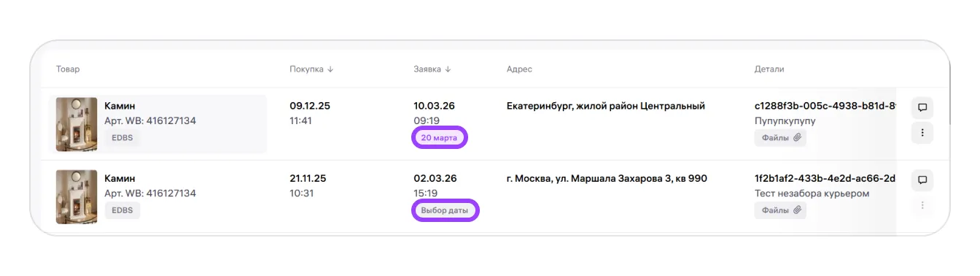Click the Товар column header
The width and height of the screenshot is (980, 276).
click(x=68, y=69)
